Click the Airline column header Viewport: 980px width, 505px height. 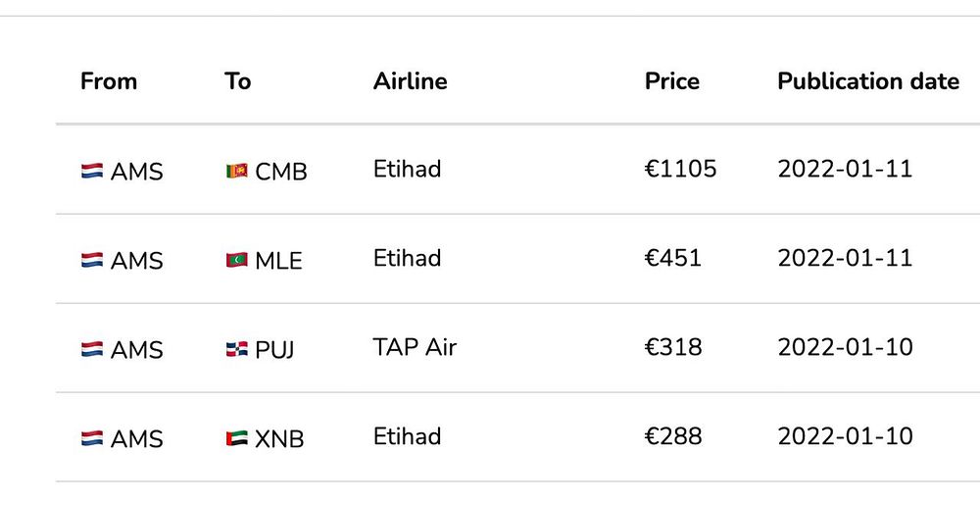[x=410, y=81]
